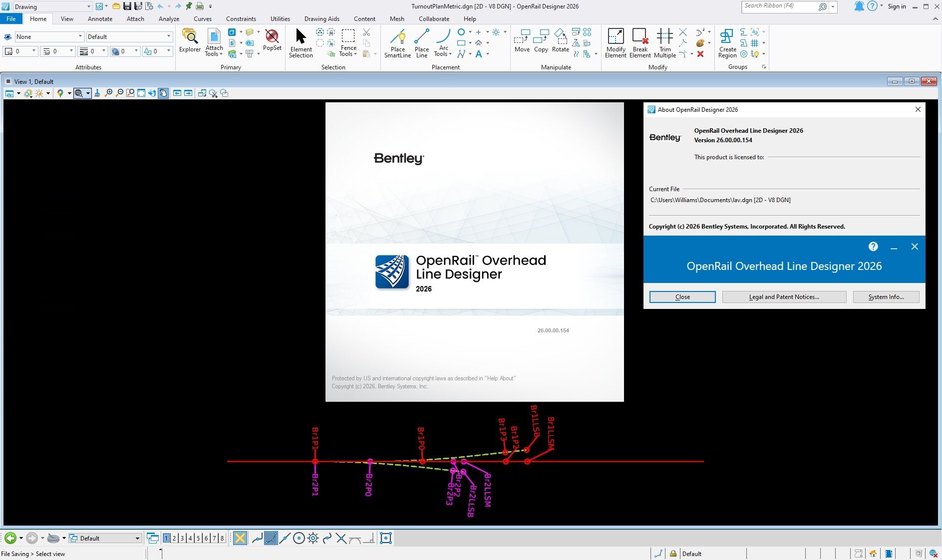Screen dimensions: 942x560
Task: Click the Create Region tool
Action: pos(727,43)
